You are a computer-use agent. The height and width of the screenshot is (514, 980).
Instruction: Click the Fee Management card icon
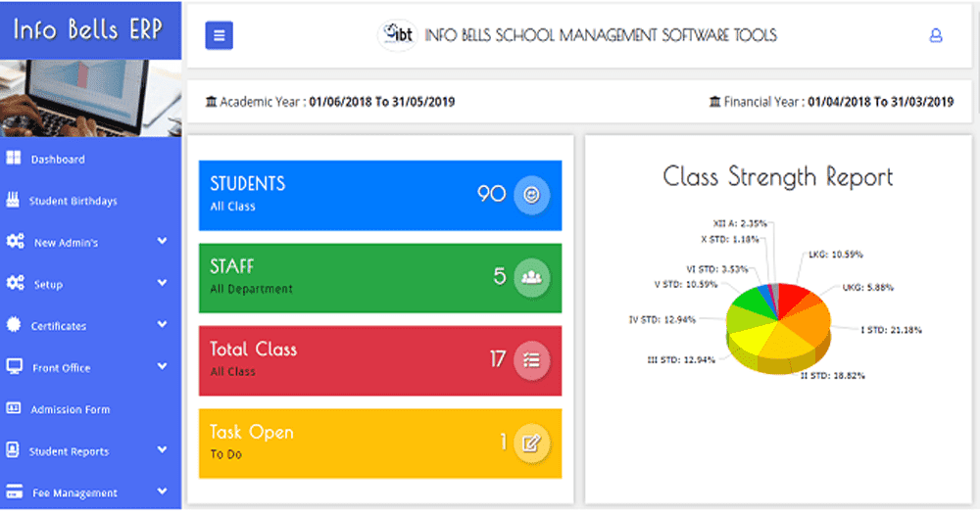pos(14,491)
